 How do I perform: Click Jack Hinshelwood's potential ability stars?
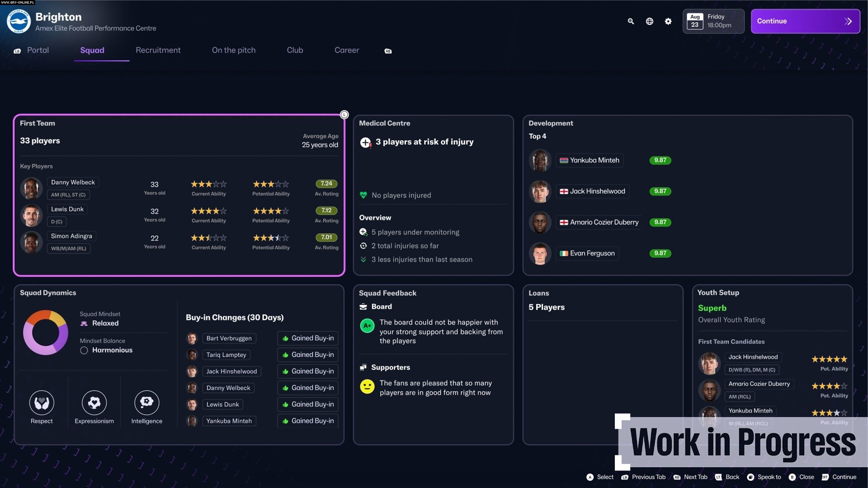[x=830, y=359]
